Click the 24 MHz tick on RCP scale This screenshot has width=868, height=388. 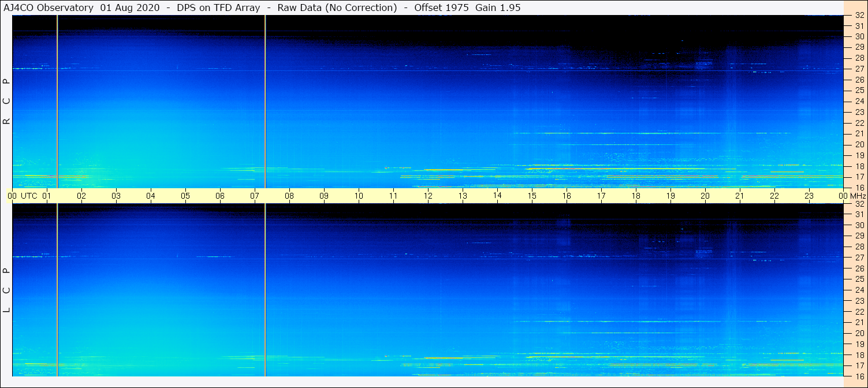(859, 102)
